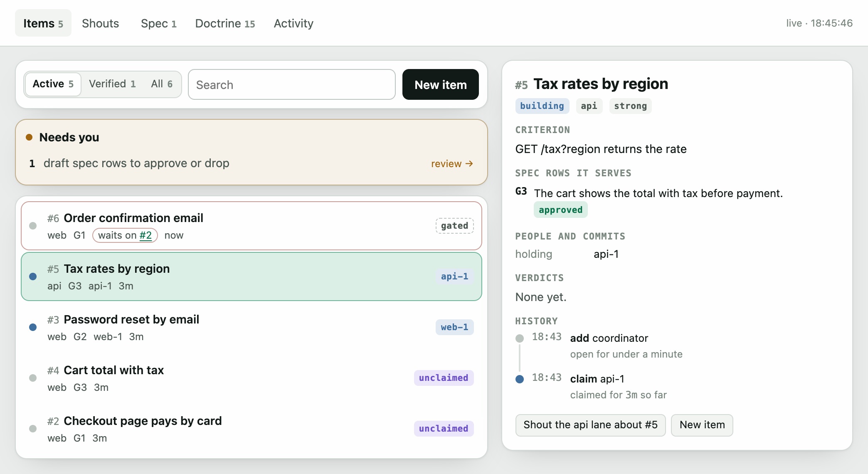Select the Active filter segment
Image resolution: width=868 pixels, height=474 pixels.
coord(53,84)
